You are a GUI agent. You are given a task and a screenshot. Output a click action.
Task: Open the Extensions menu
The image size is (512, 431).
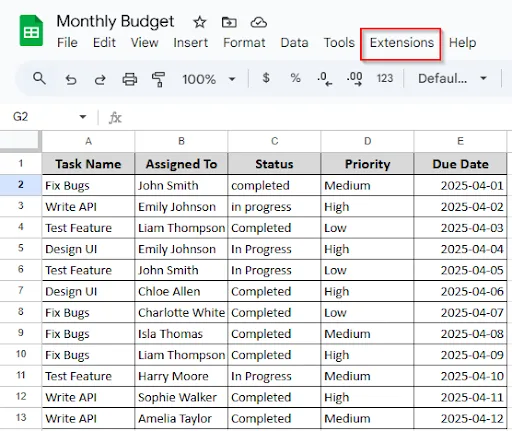402,43
